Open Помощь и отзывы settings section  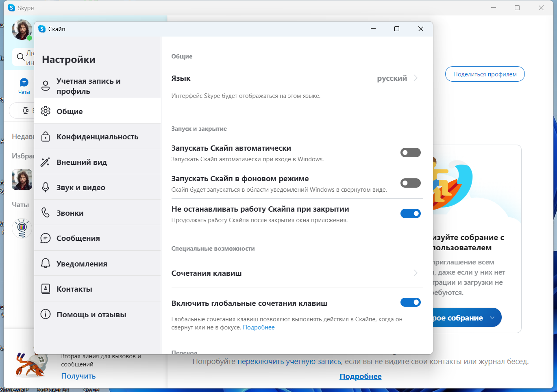(98, 314)
